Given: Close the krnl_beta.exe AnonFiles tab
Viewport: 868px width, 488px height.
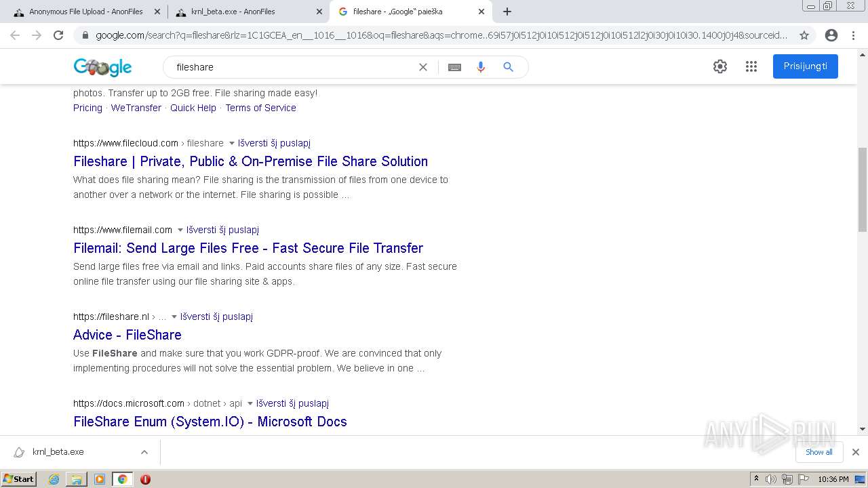Looking at the screenshot, I should point(319,12).
